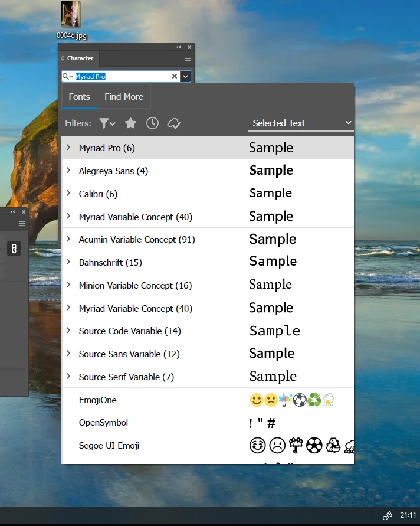Open the font classification filter
The width and height of the screenshot is (420, 526).
(107, 123)
